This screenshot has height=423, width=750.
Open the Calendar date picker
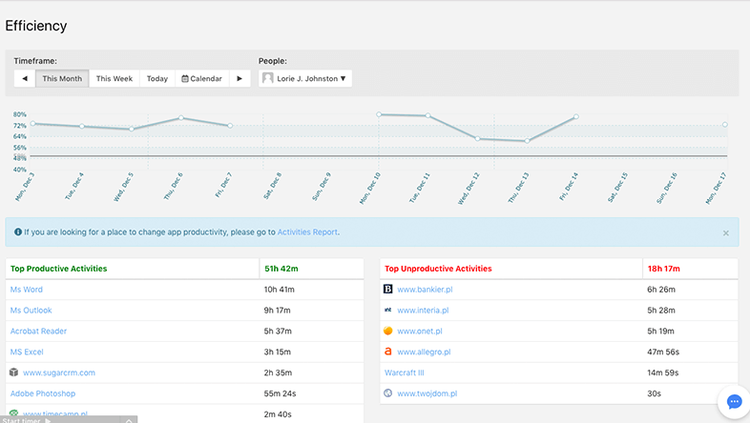[x=202, y=78]
